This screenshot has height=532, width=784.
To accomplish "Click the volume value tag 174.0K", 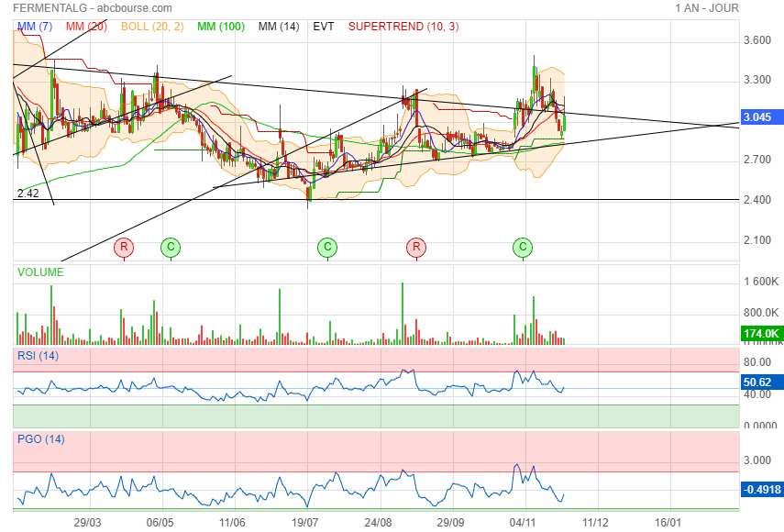I will click(x=762, y=334).
